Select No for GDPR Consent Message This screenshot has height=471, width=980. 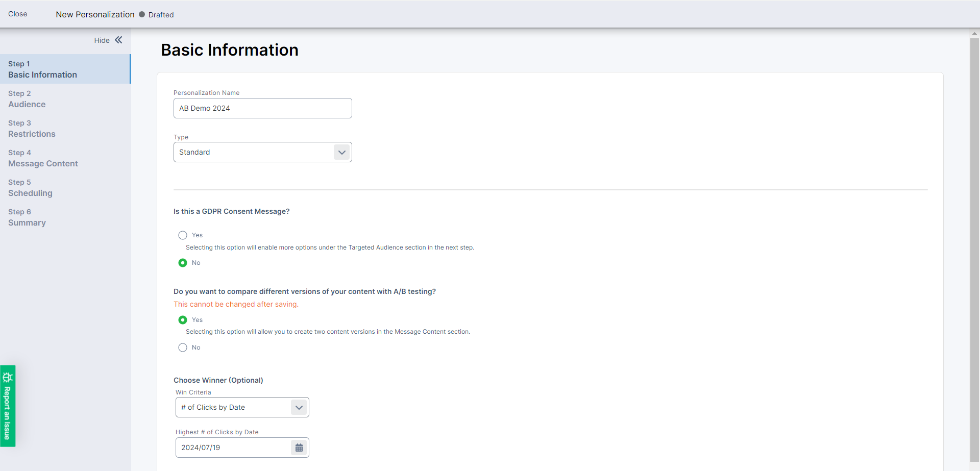tap(183, 263)
